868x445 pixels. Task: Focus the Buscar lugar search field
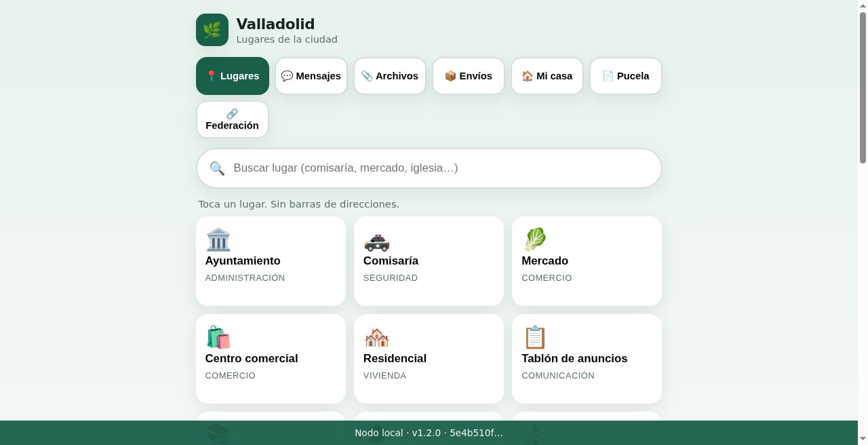[x=429, y=168]
